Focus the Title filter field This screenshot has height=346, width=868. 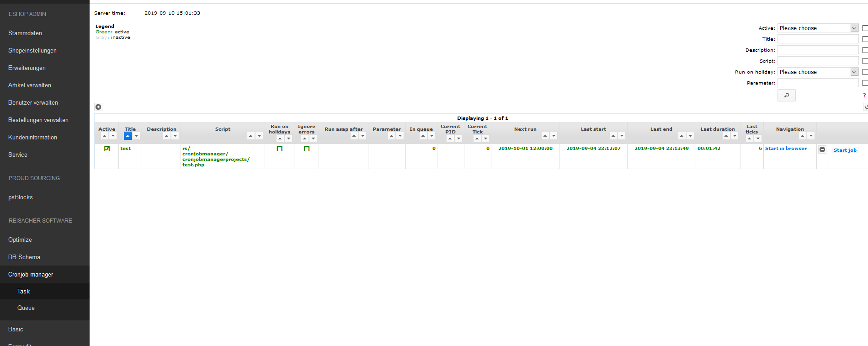[818, 39]
